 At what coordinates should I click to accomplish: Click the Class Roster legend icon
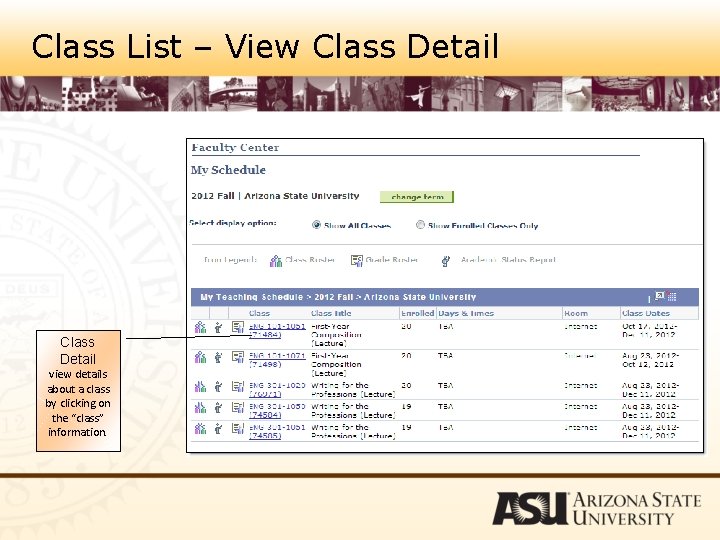click(276, 261)
